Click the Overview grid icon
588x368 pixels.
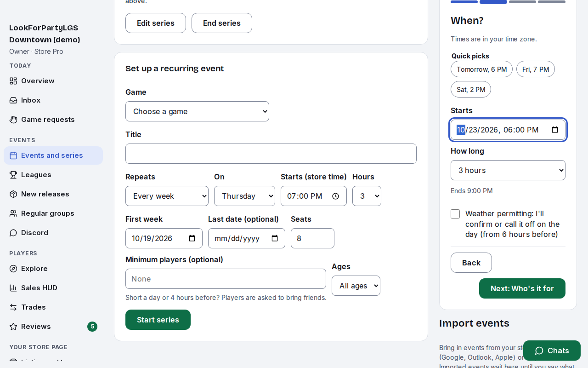click(13, 81)
